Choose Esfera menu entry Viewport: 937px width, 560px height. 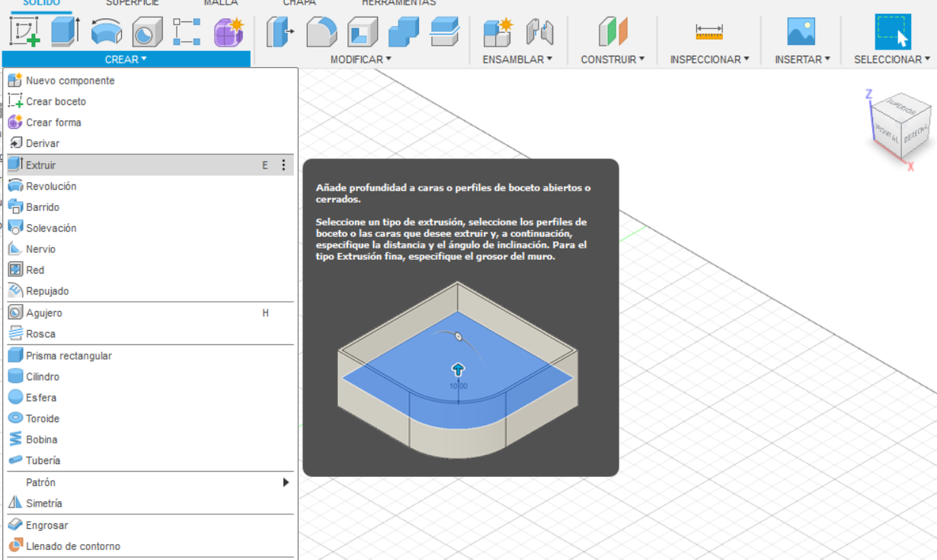150,398
